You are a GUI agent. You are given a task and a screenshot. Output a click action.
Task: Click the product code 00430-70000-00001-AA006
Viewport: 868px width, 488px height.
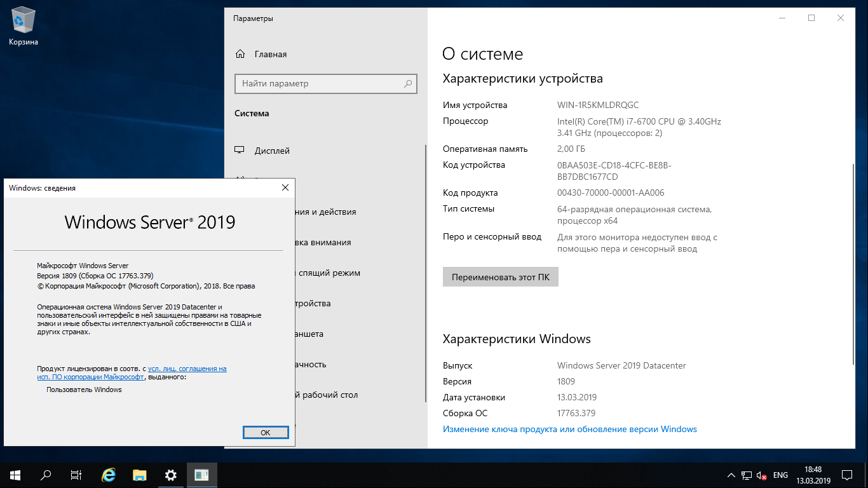[x=611, y=193]
